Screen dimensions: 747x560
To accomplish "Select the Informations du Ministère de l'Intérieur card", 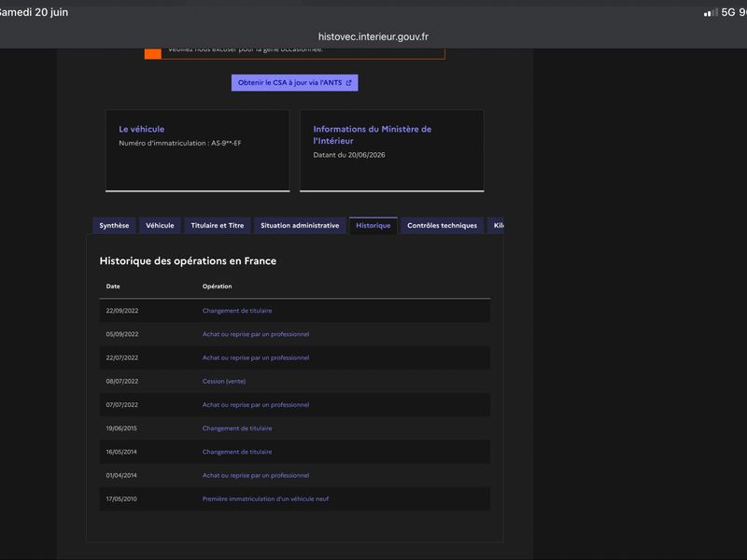I will pyautogui.click(x=392, y=151).
